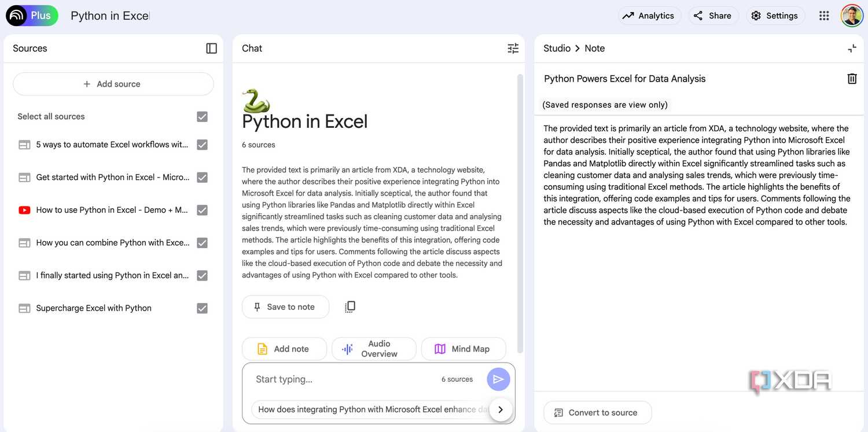Collapse the Studio note view icon
The width and height of the screenshot is (868, 432).
tap(852, 49)
